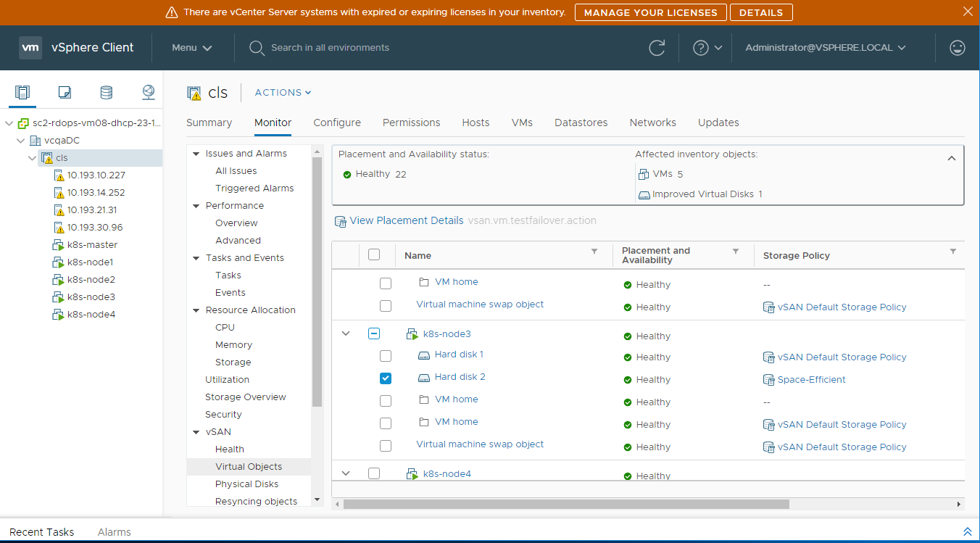The width and height of the screenshot is (980, 543).
Task: Select host 10.193.10.227 in the tree
Action: [96, 175]
